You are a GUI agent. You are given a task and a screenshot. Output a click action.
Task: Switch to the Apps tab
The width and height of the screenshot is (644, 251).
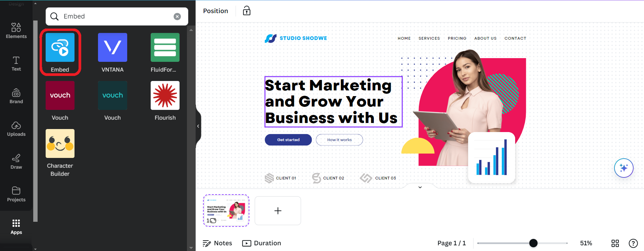pos(16,225)
